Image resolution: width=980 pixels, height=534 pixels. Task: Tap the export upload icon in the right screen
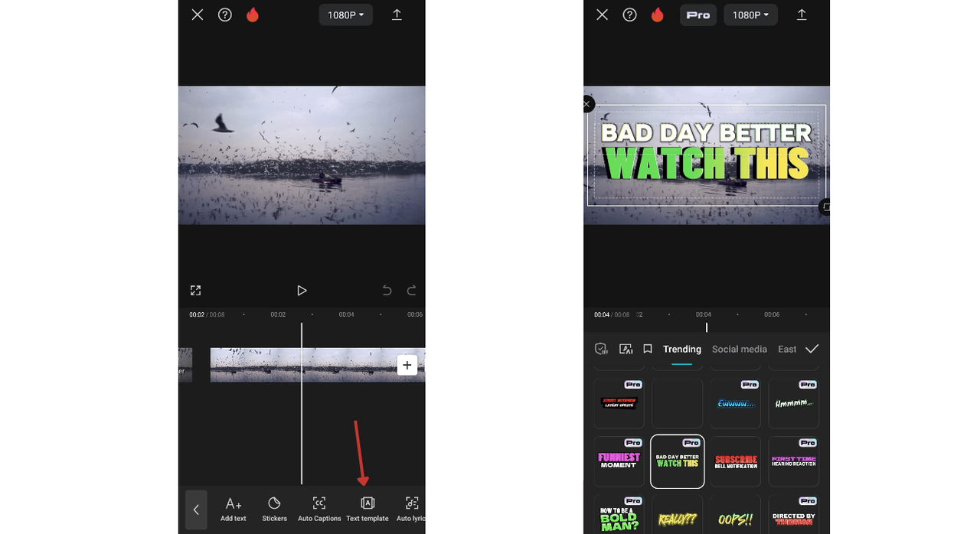[x=802, y=15]
